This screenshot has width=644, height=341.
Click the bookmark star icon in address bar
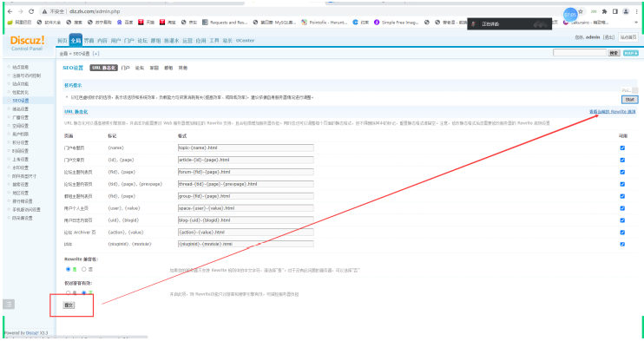[x=581, y=11]
